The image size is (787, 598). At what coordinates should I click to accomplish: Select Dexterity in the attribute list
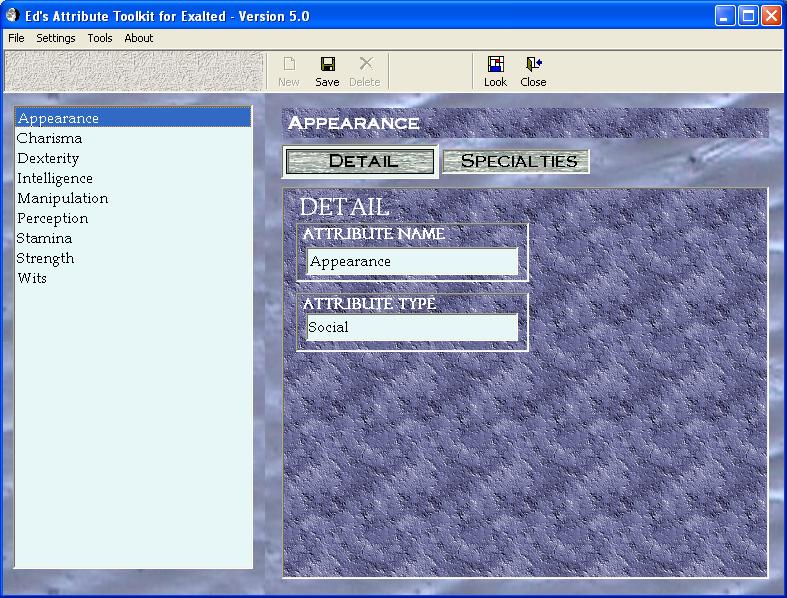(x=133, y=158)
